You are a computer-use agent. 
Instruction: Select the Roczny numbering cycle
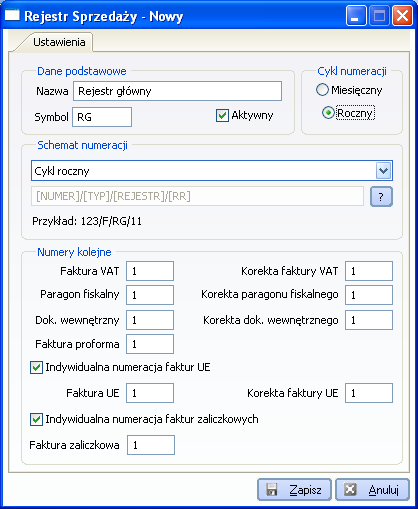tap(328, 113)
